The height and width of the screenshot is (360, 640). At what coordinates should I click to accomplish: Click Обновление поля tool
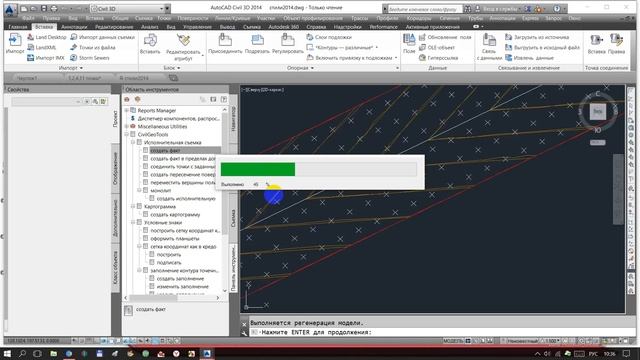pyautogui.click(x=445, y=37)
